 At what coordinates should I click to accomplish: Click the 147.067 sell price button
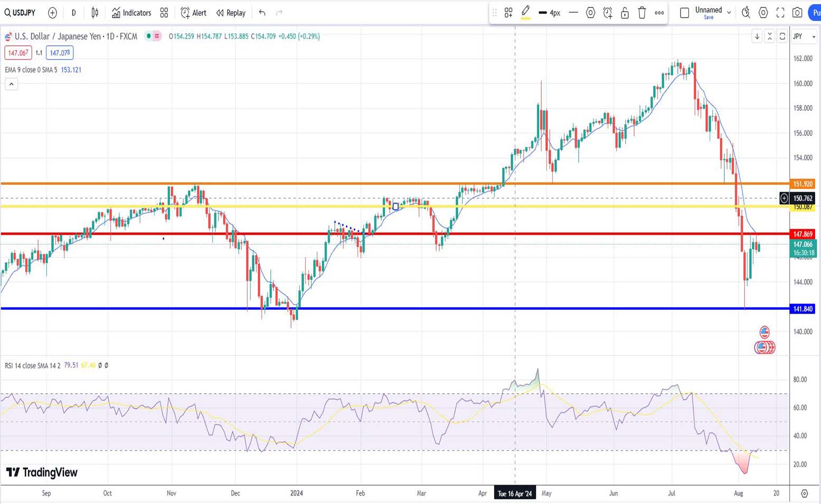(18, 53)
